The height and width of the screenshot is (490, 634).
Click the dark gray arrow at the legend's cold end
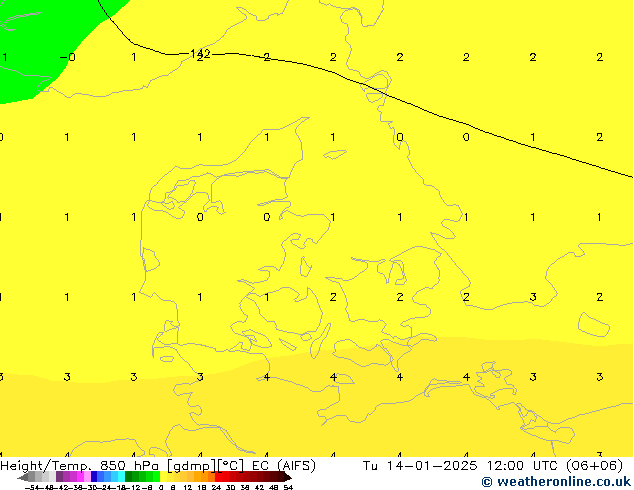coord(23,477)
